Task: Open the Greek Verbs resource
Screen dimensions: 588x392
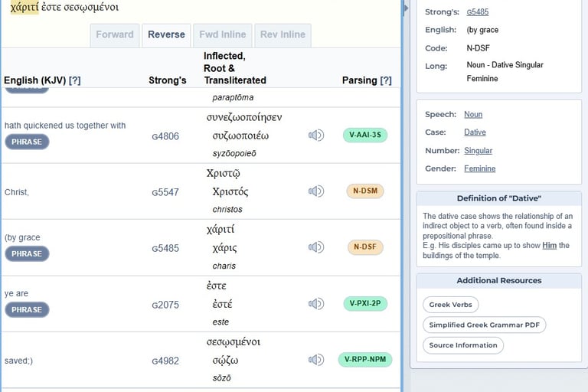Action: click(x=450, y=305)
